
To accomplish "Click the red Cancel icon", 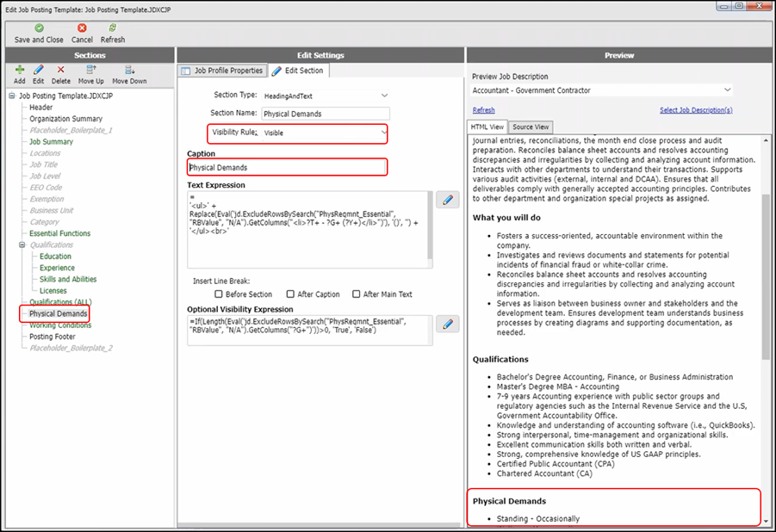I will (82, 28).
